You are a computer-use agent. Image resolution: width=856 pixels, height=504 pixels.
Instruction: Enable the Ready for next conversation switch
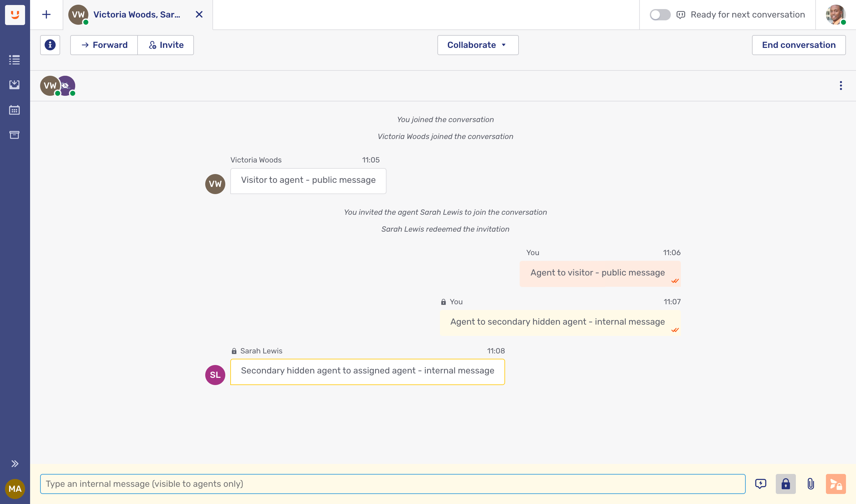point(660,15)
